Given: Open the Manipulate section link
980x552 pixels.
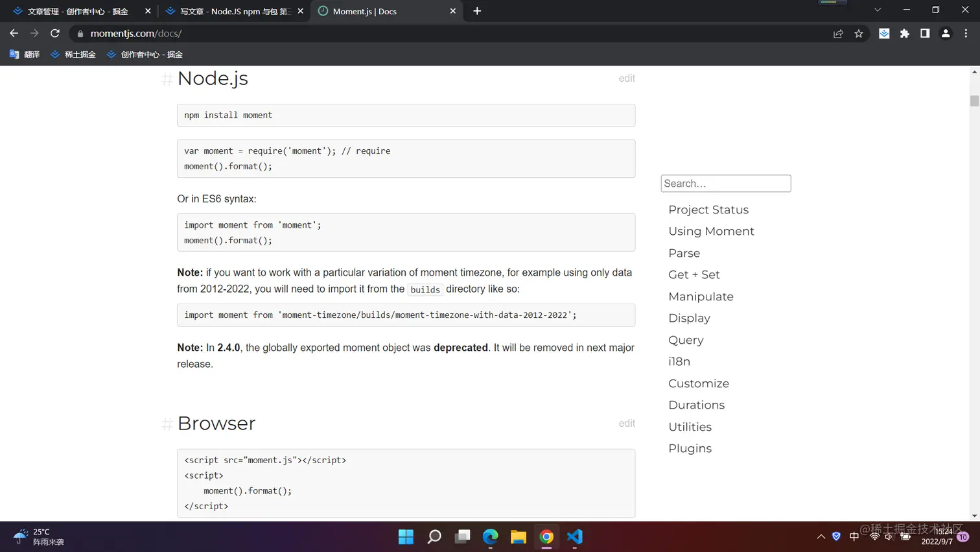Looking at the screenshot, I should [701, 296].
